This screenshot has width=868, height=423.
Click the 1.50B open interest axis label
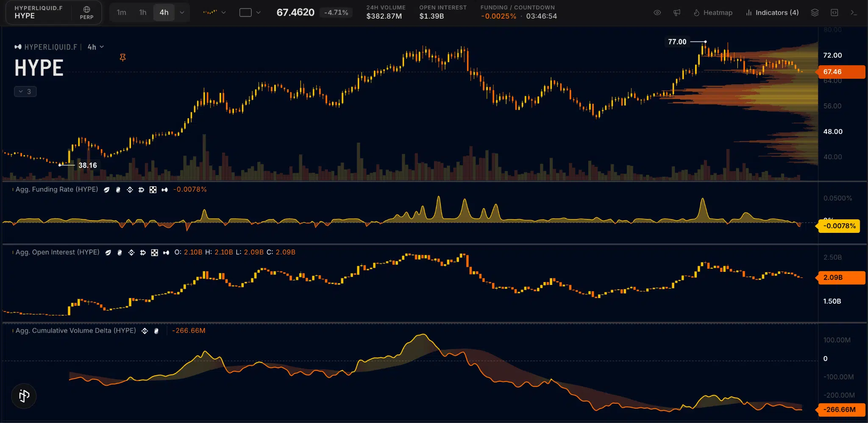(x=832, y=301)
